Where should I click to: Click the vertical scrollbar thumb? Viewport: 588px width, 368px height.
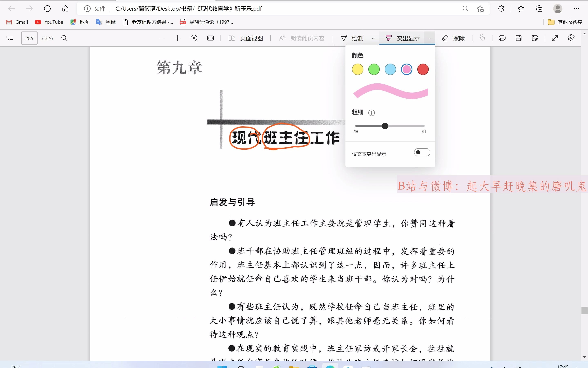pos(584,311)
